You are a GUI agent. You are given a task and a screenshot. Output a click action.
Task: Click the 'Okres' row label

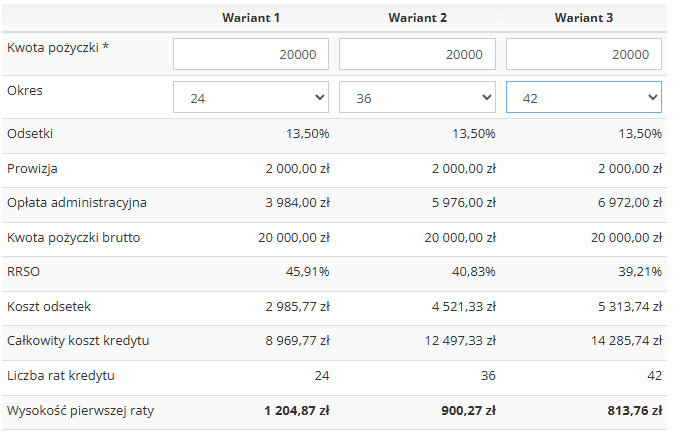point(25,90)
